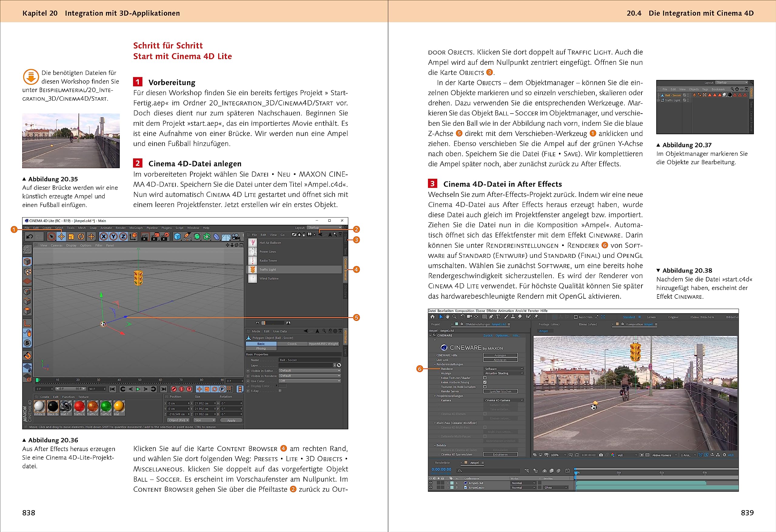Toggle the Z axis lock icon
This screenshot has width=776, height=532.
123,237
